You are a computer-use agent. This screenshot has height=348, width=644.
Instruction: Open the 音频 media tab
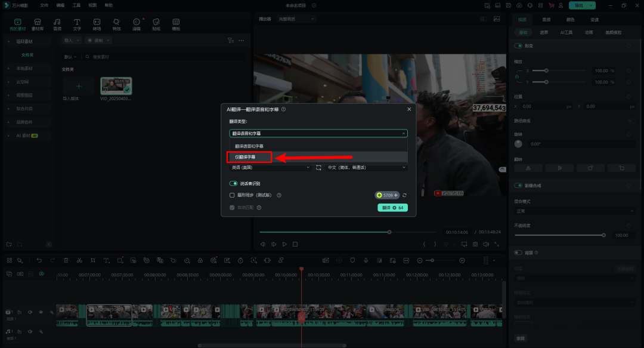pos(57,24)
